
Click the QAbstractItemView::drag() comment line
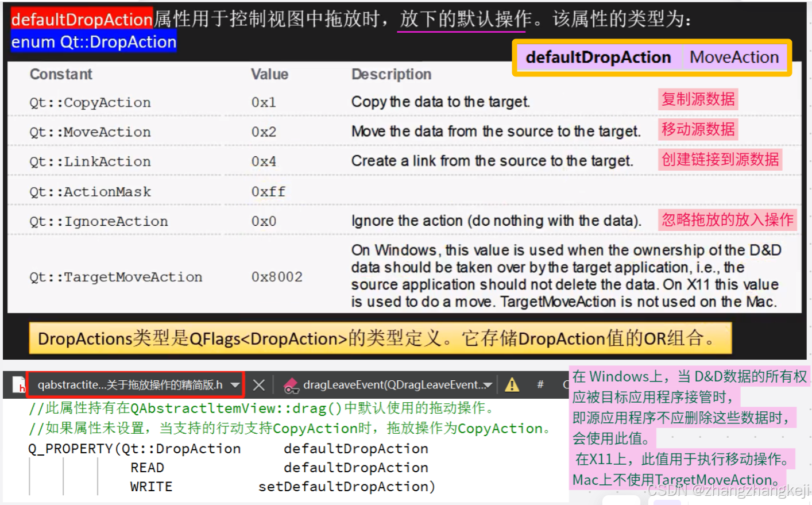[x=262, y=408]
